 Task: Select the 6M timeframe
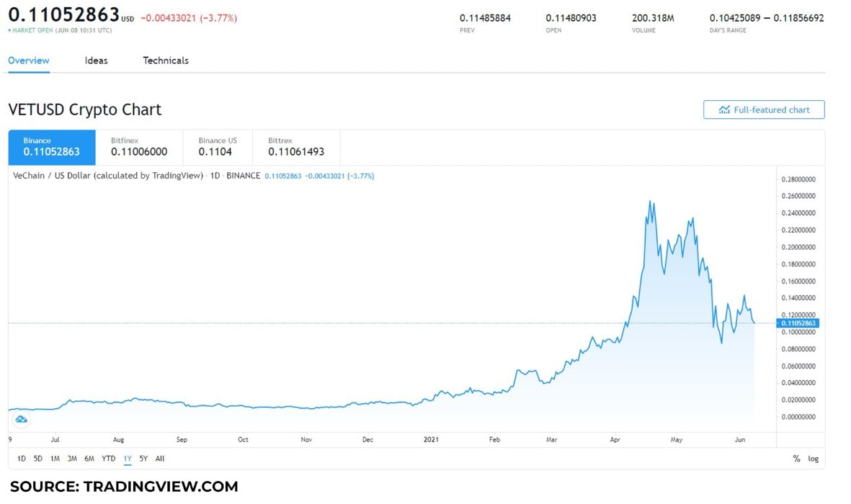point(89,458)
